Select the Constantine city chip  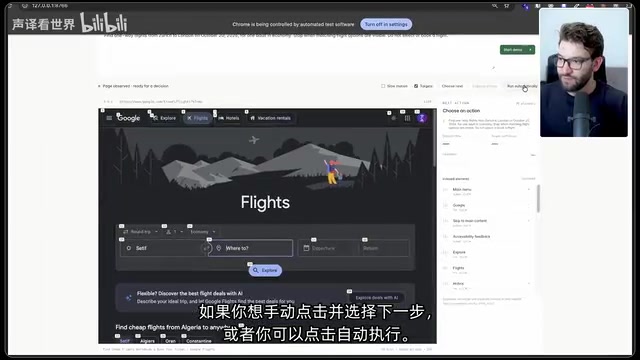click(199, 340)
